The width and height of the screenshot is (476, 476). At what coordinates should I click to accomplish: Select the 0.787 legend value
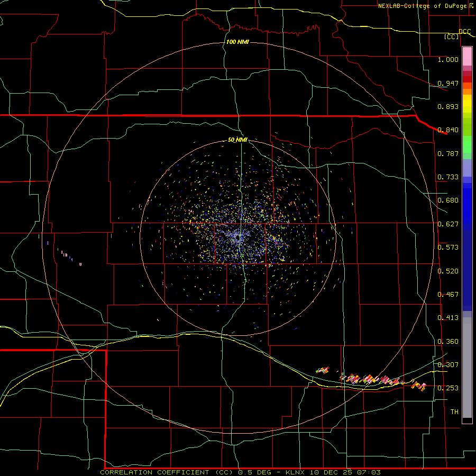pyautogui.click(x=448, y=153)
